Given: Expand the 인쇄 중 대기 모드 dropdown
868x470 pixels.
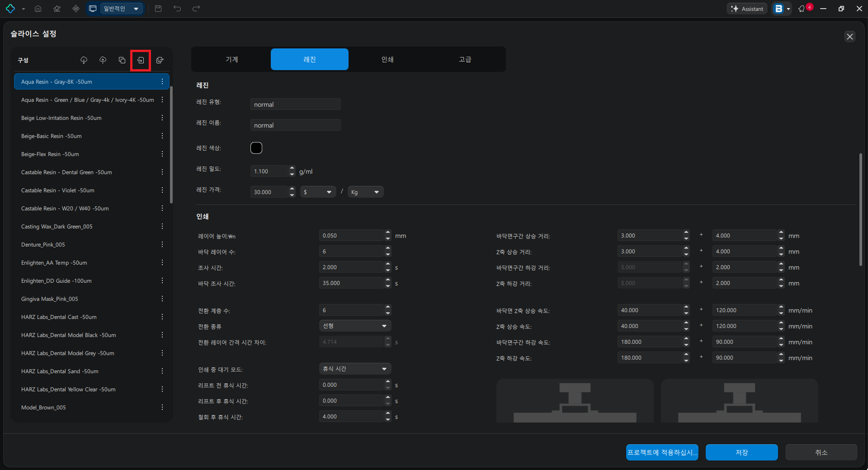Looking at the screenshot, I should [355, 369].
